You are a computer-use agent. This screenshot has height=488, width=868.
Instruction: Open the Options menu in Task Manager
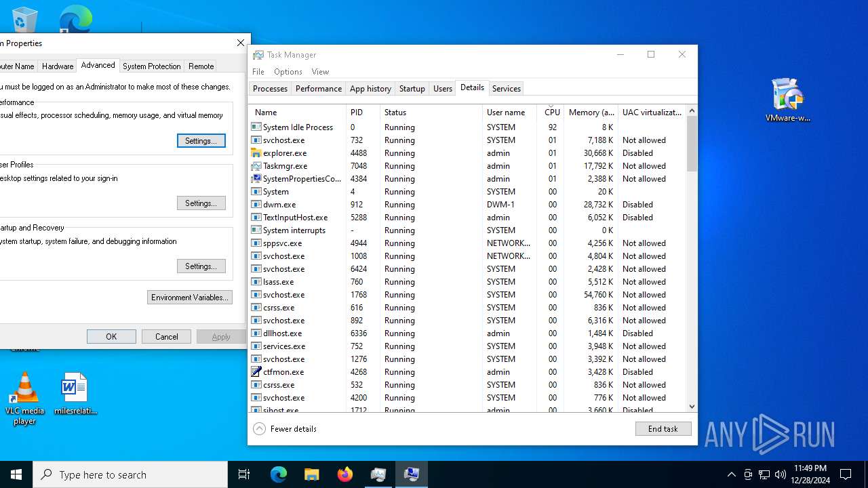tap(288, 72)
